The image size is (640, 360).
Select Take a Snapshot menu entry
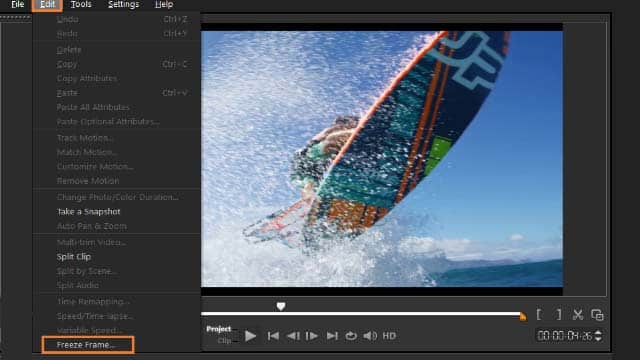(89, 212)
